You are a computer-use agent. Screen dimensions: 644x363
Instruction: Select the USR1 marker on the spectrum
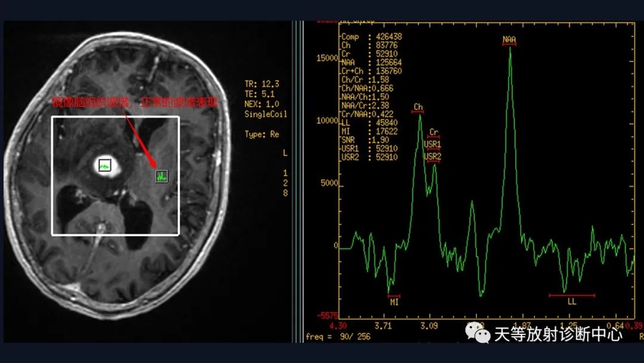(432, 144)
